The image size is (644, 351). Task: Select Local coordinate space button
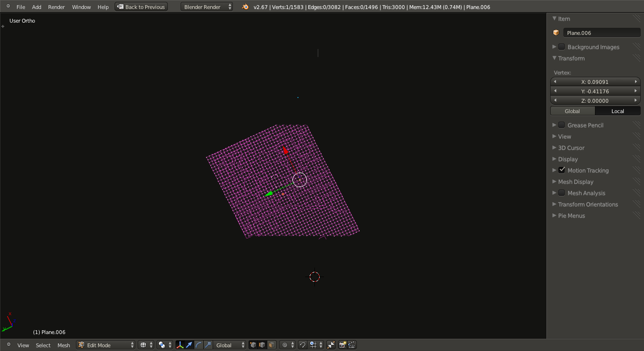coord(618,111)
